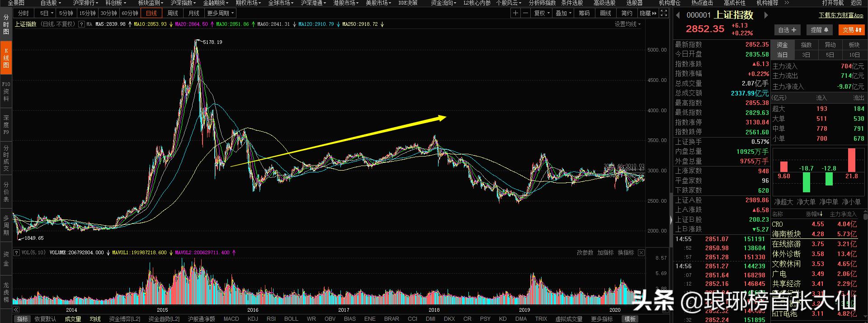This screenshot has width=868, height=323.
Task: Select K线图 in left sidebar
Action: coord(6,57)
